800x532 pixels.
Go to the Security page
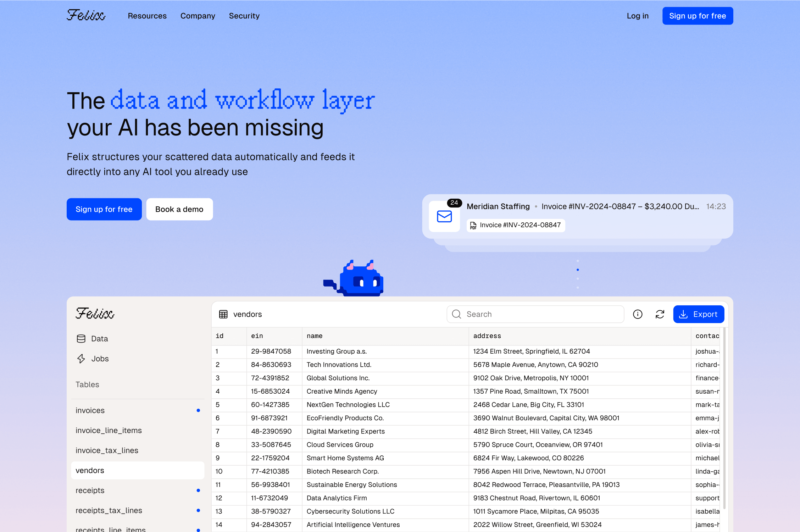244,16
